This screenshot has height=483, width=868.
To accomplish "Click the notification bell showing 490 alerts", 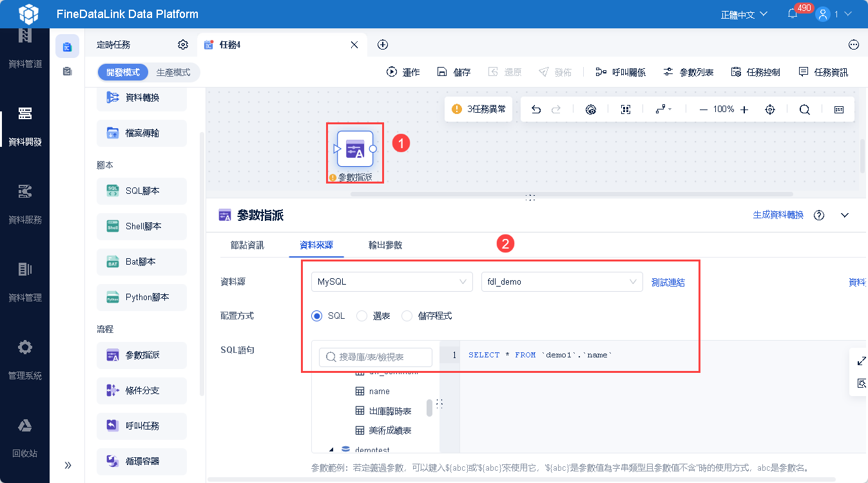I will click(793, 13).
